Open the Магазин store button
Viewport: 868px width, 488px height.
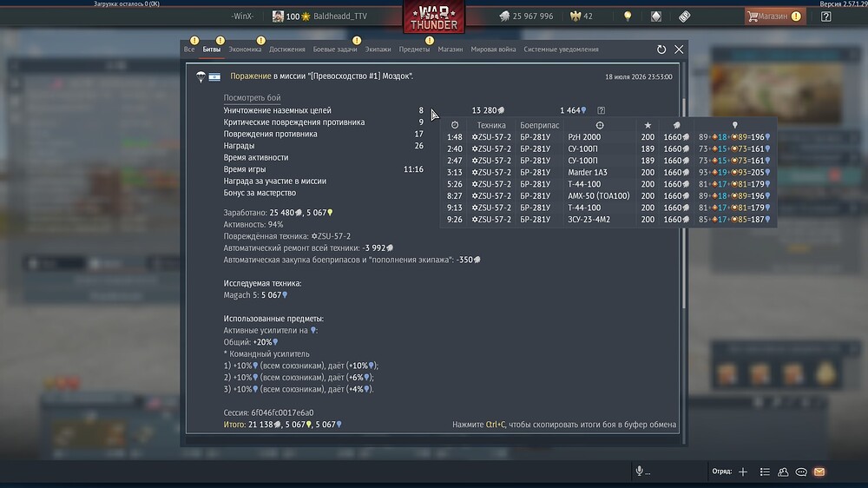pos(774,16)
